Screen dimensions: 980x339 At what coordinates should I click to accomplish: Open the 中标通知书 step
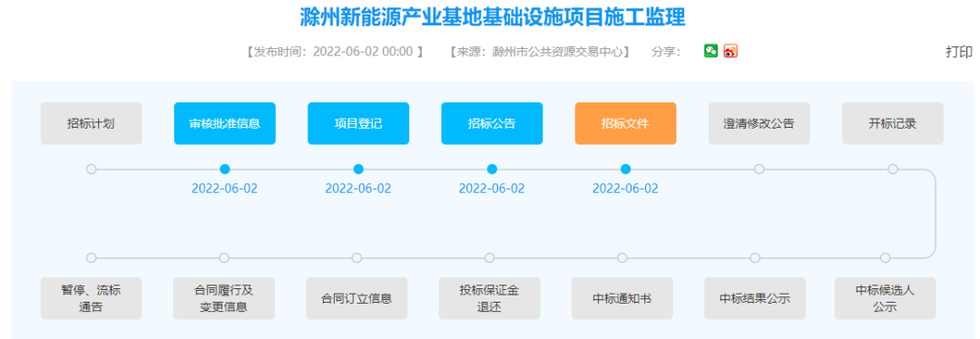[622, 298]
